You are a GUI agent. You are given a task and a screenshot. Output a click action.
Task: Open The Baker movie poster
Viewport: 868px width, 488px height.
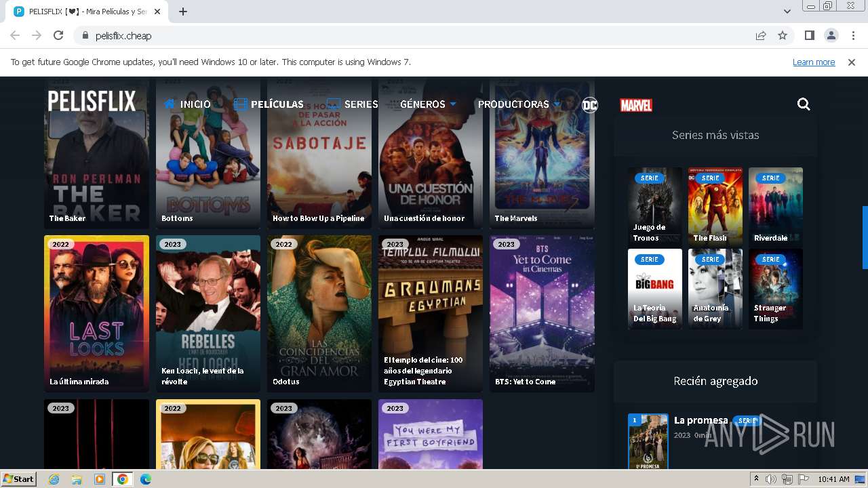click(x=96, y=152)
